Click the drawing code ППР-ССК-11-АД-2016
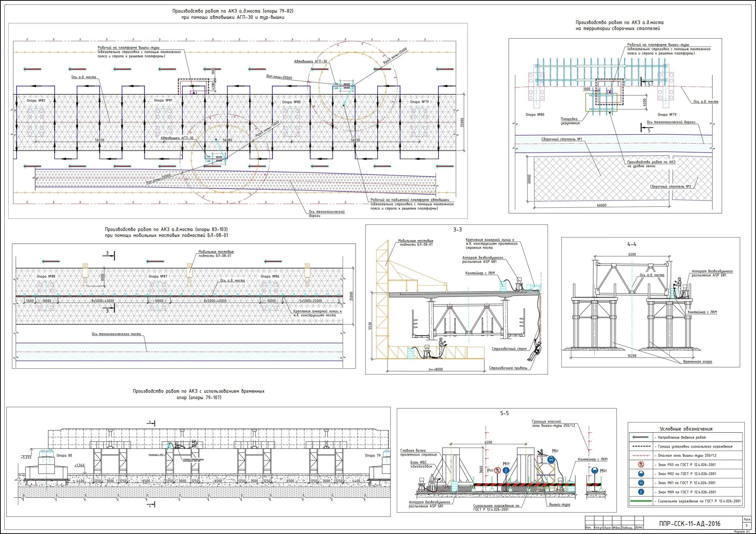Viewport: 756px width, 534px height. point(690,523)
